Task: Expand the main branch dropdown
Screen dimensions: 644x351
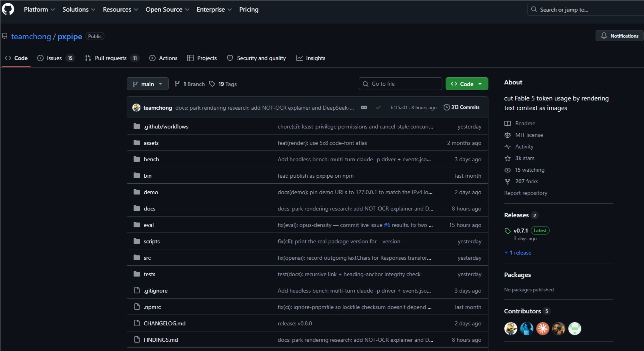Action: pos(148,84)
